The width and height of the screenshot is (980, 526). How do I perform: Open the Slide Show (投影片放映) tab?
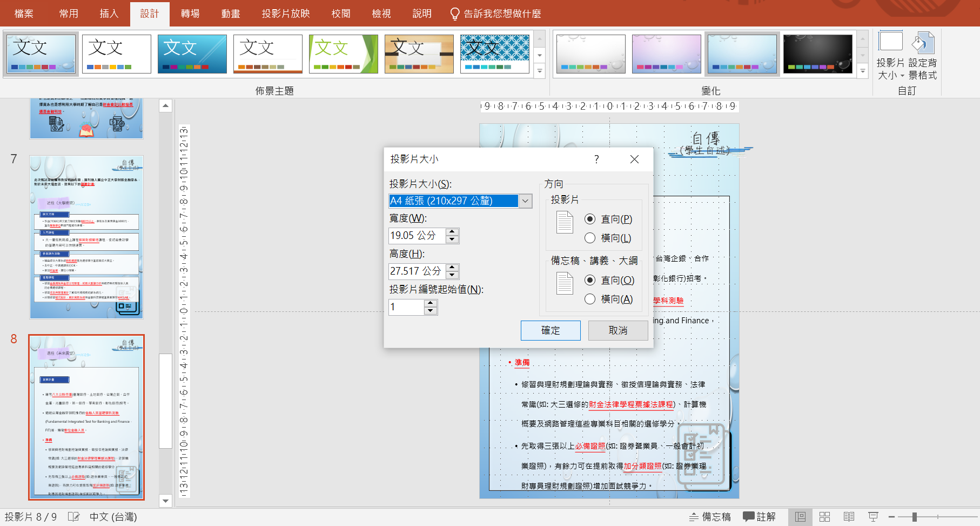(286, 14)
